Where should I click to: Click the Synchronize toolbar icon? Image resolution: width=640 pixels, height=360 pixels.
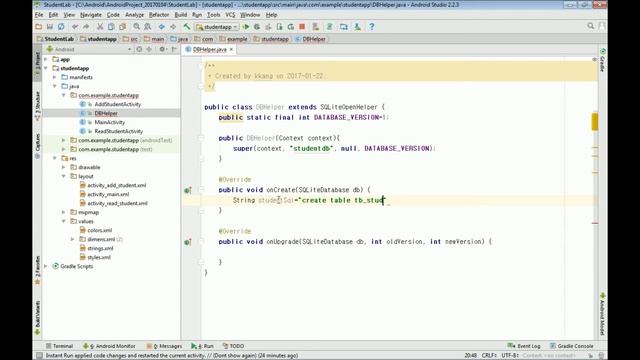coord(61,27)
